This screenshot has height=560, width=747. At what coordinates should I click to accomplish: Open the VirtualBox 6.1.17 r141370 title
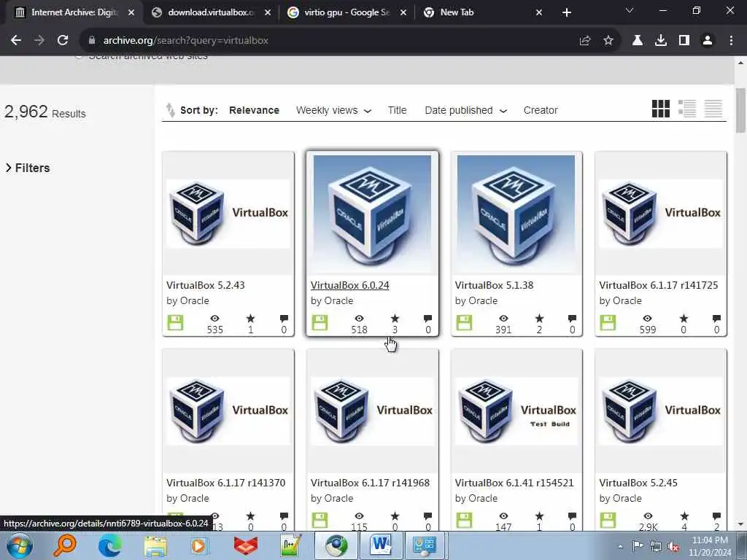tap(226, 483)
